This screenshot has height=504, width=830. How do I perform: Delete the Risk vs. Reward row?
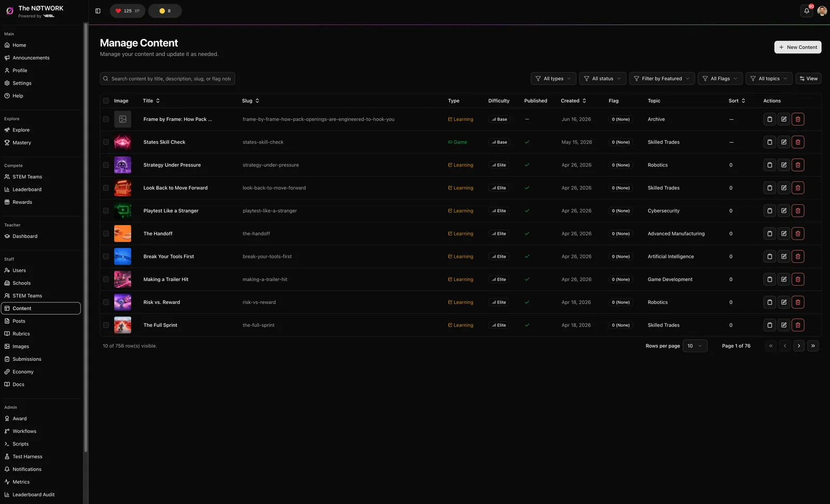pos(798,302)
